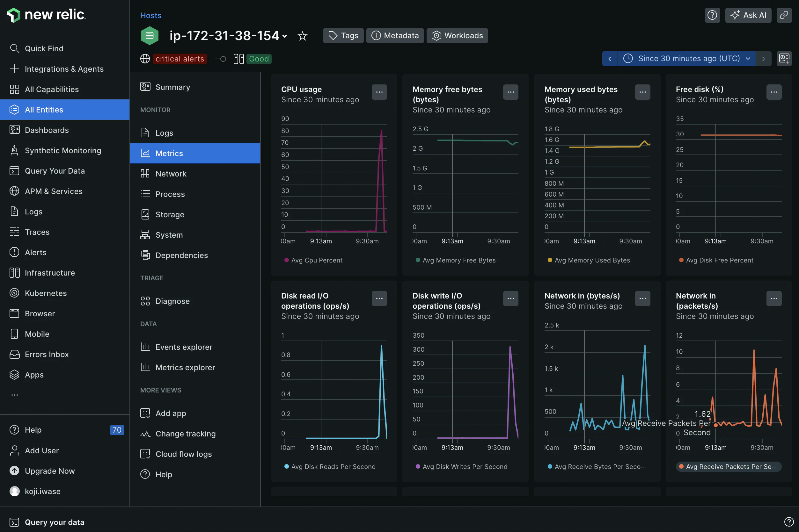Toggle Avg Memory Free Bytes legend series

455,260
